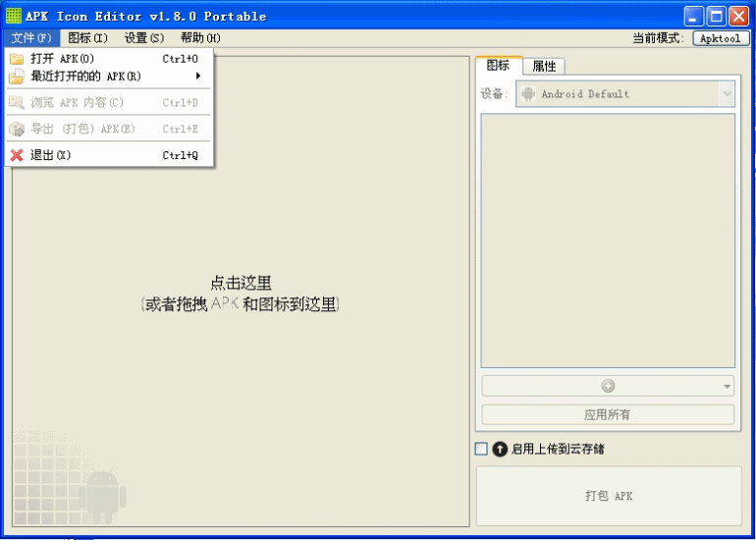
Task: Click the Android robot icon in device dropdown
Action: click(x=528, y=93)
